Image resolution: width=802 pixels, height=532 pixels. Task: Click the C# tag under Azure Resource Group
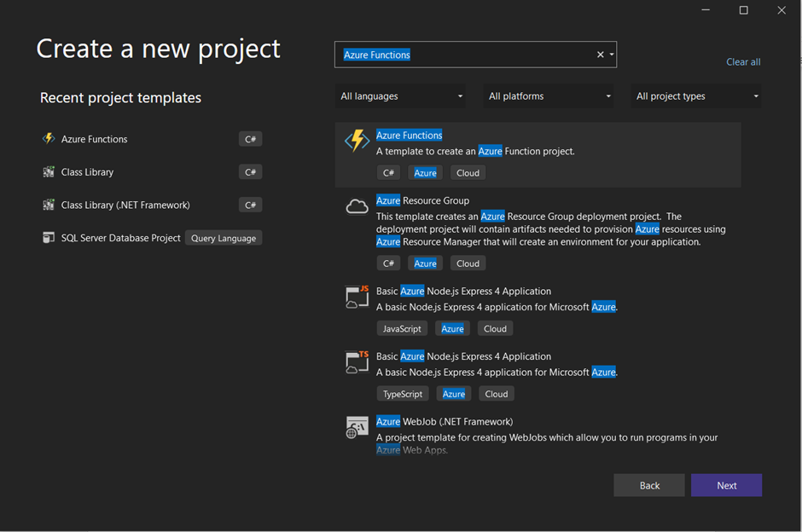[389, 263]
